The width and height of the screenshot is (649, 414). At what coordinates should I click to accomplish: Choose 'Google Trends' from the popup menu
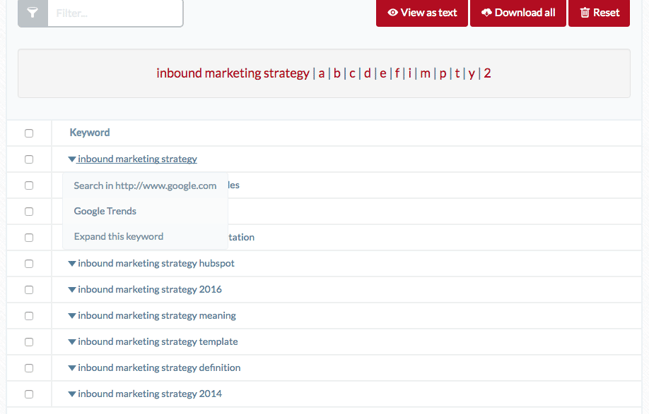pyautogui.click(x=145, y=211)
